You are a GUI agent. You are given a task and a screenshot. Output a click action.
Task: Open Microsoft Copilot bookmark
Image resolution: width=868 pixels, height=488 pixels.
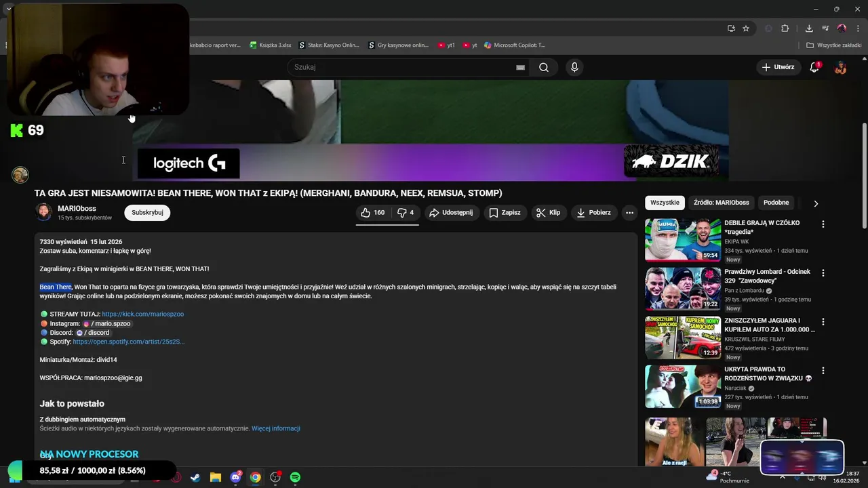514,45
